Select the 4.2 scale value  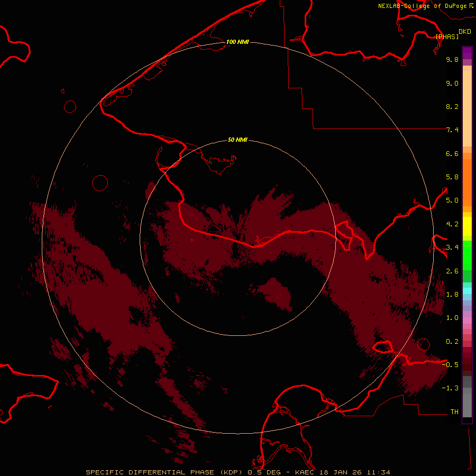pyautogui.click(x=452, y=224)
